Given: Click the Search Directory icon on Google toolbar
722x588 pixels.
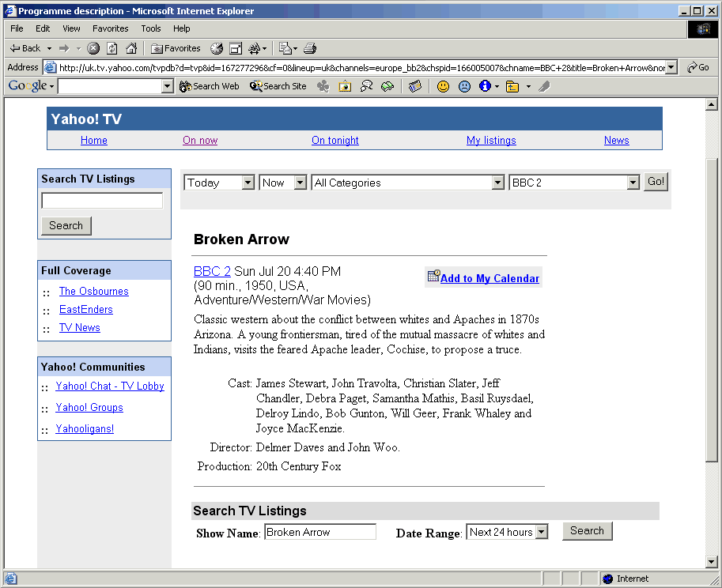Looking at the screenshot, I should pyautogui.click(x=387, y=86).
